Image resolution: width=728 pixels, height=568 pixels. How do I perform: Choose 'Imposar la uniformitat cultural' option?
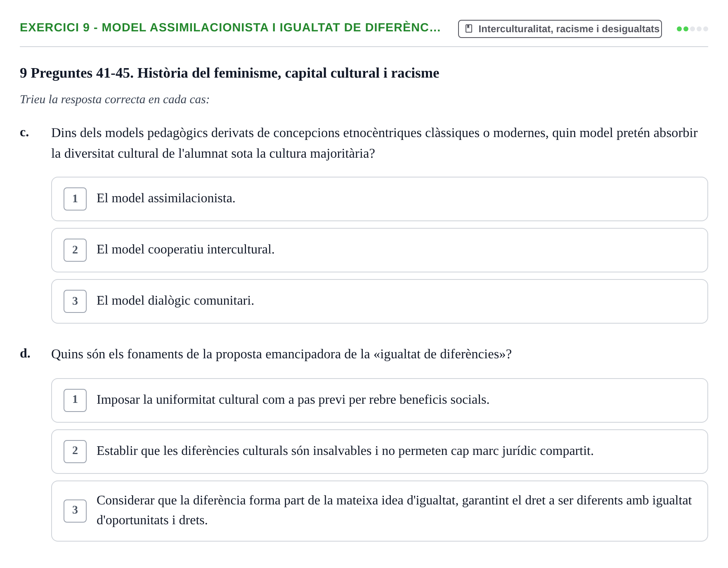[x=380, y=400]
